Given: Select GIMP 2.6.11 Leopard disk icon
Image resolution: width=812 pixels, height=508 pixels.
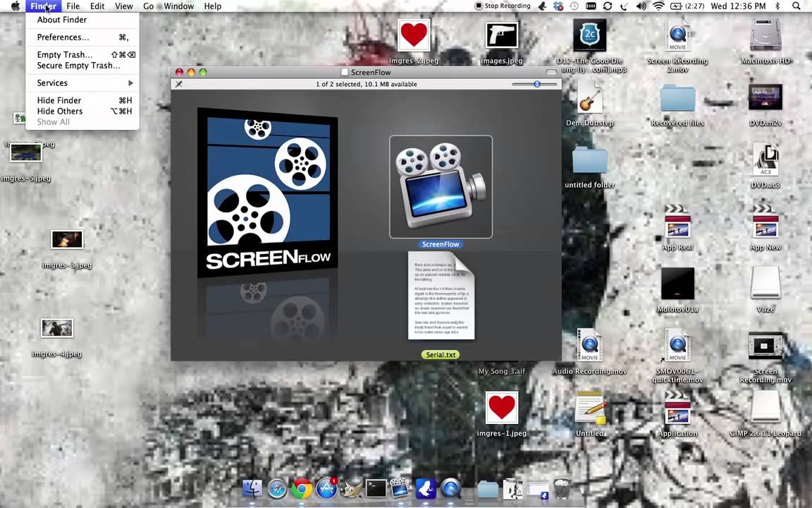Looking at the screenshot, I should [x=765, y=407].
